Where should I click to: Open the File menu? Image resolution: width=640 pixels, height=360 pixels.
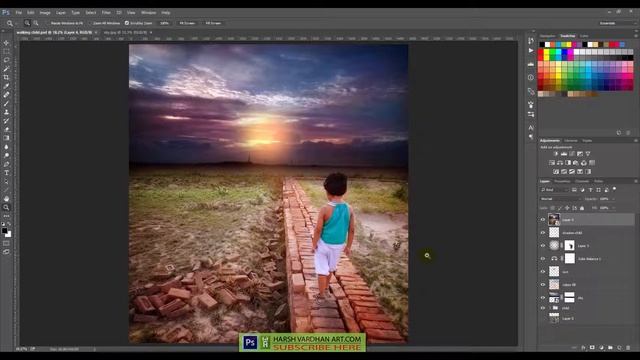click(x=19, y=13)
